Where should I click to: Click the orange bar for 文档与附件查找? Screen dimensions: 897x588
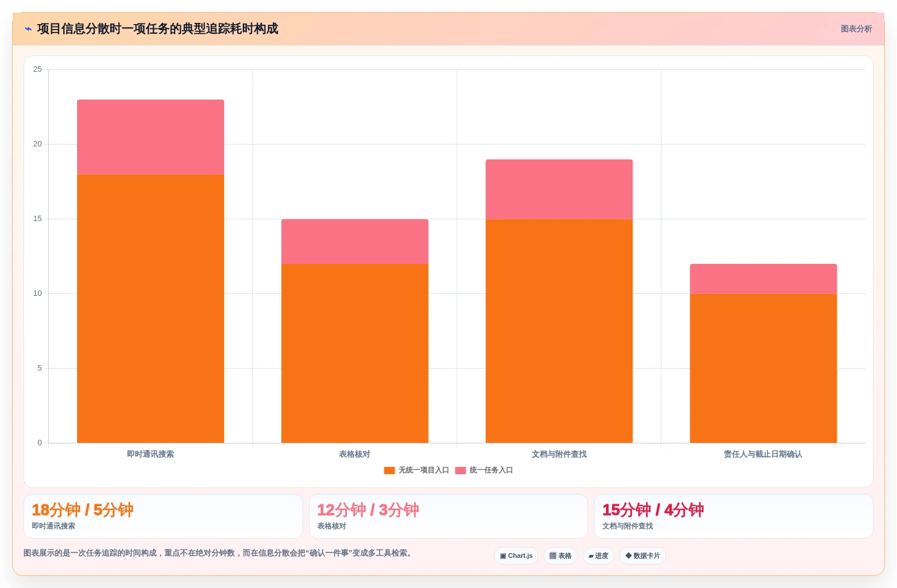click(559, 331)
